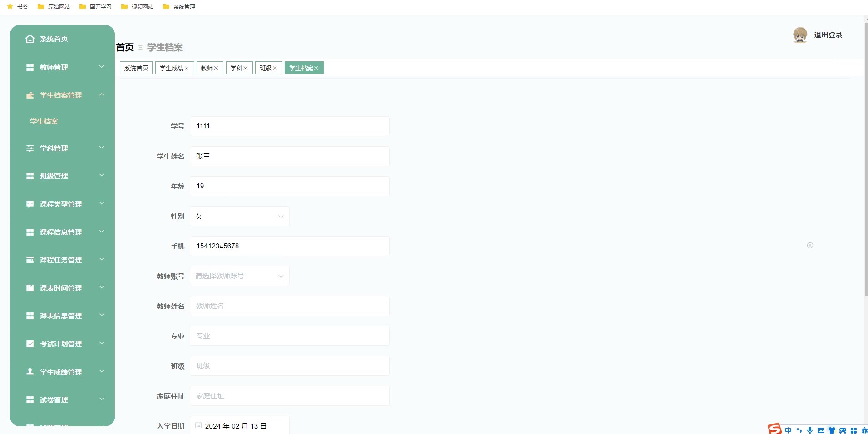Open the 原始网站 bookmark folder
The width and height of the screenshot is (868, 434).
pyautogui.click(x=54, y=6)
